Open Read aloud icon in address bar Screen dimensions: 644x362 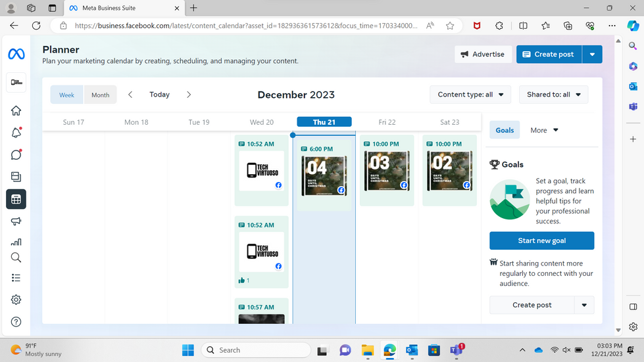coord(430,26)
